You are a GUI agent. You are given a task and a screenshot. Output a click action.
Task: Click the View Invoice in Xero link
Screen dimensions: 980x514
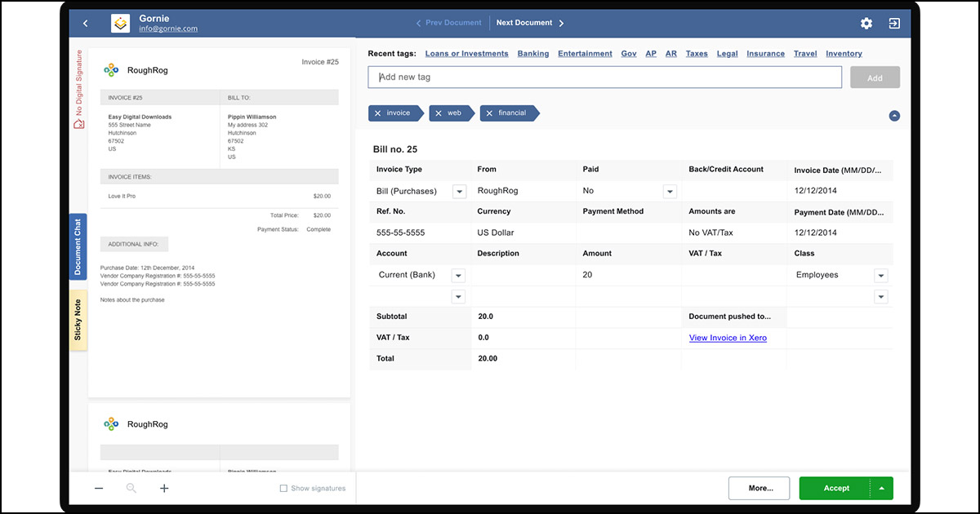pos(728,338)
